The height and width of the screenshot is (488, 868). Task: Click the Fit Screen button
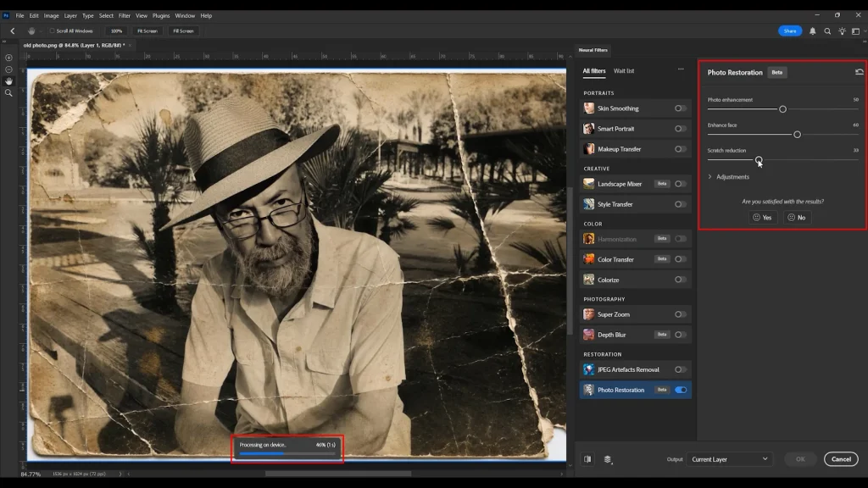click(x=147, y=31)
